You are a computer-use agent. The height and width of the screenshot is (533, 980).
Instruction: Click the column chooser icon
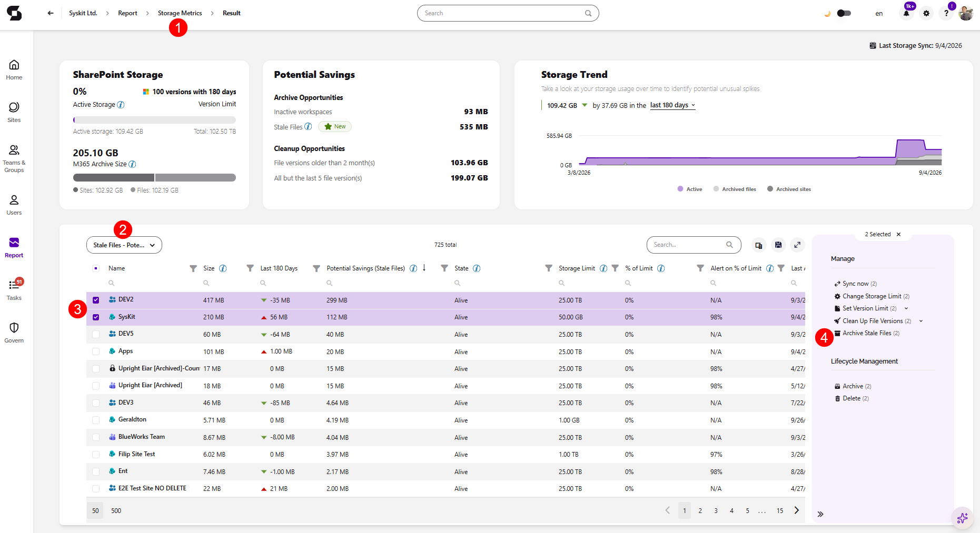758,245
